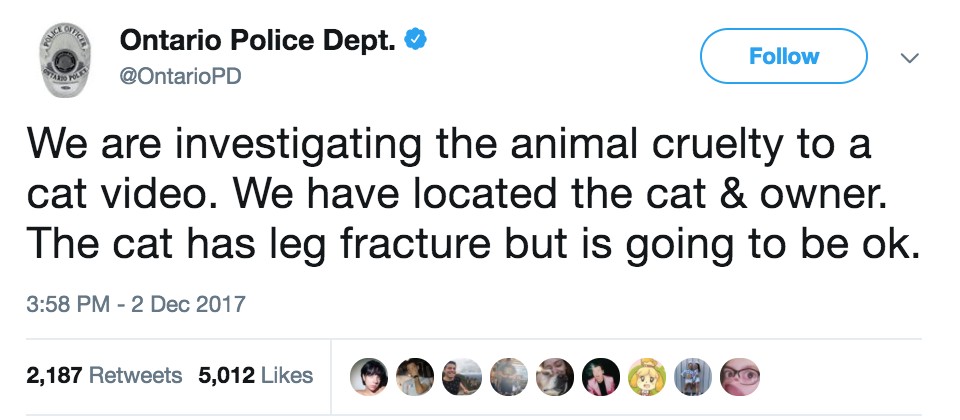This screenshot has height=420, width=960.
Task: Expand the tweet options chevron menu
Action: (909, 58)
